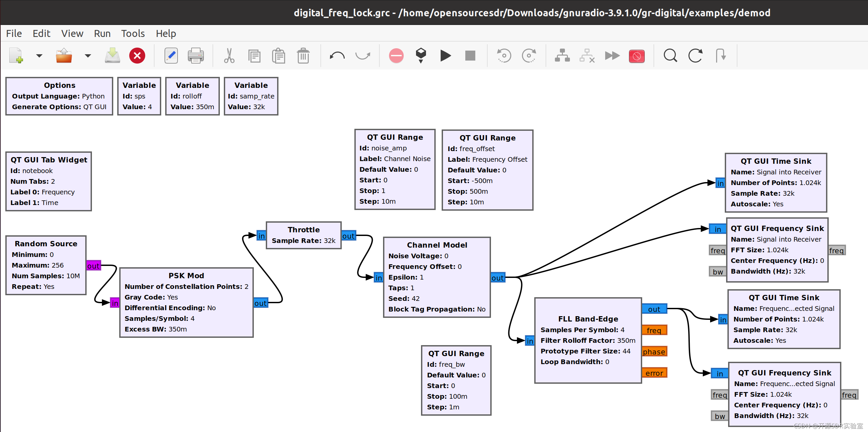Click the Execute flow graph play icon
The width and height of the screenshot is (868, 432).
pyautogui.click(x=445, y=56)
